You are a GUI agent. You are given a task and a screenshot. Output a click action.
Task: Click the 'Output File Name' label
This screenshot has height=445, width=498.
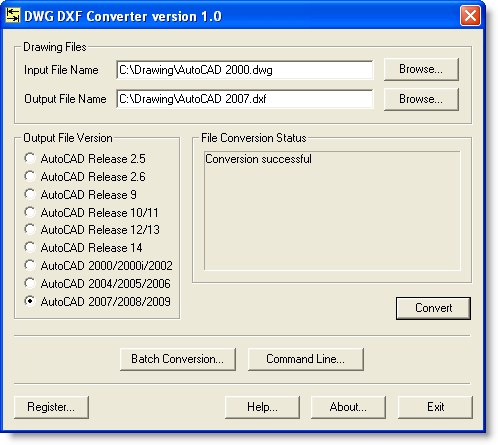click(65, 99)
